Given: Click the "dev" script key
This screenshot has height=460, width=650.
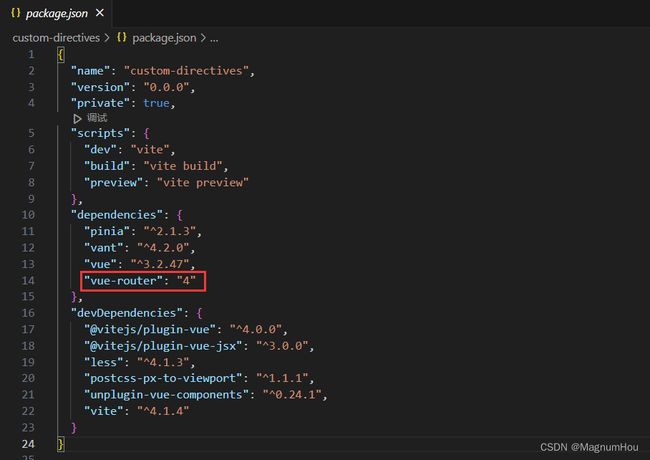Looking at the screenshot, I should point(100,150).
